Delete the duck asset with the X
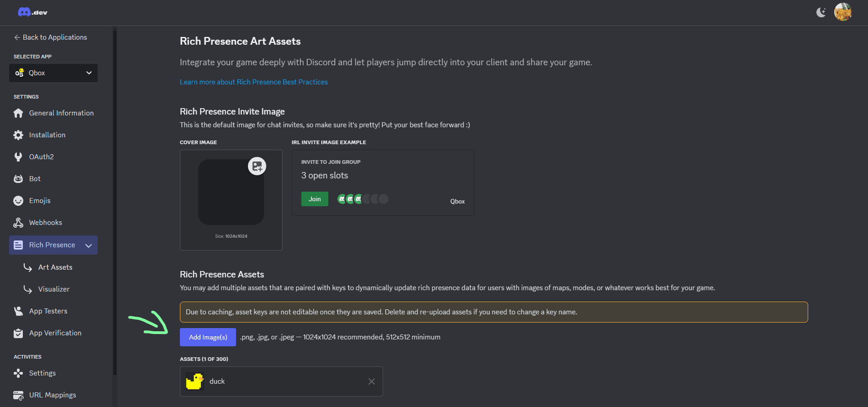 (x=372, y=381)
